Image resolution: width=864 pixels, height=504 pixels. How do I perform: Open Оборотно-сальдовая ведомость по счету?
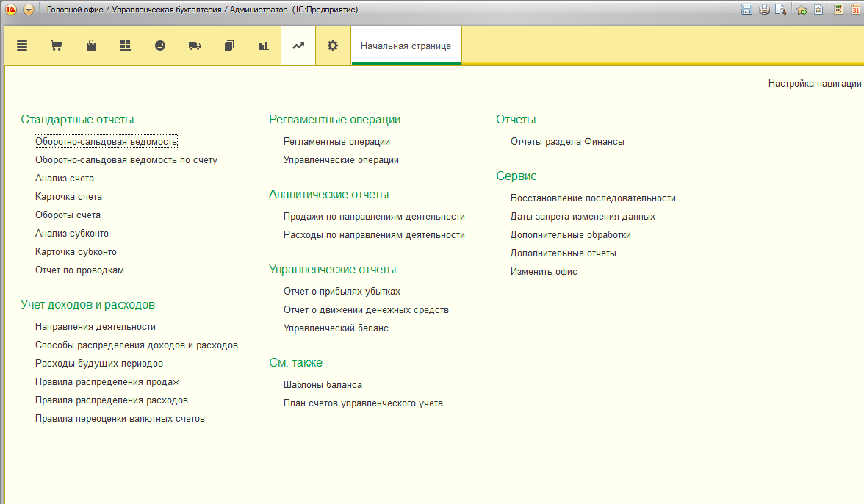126,159
